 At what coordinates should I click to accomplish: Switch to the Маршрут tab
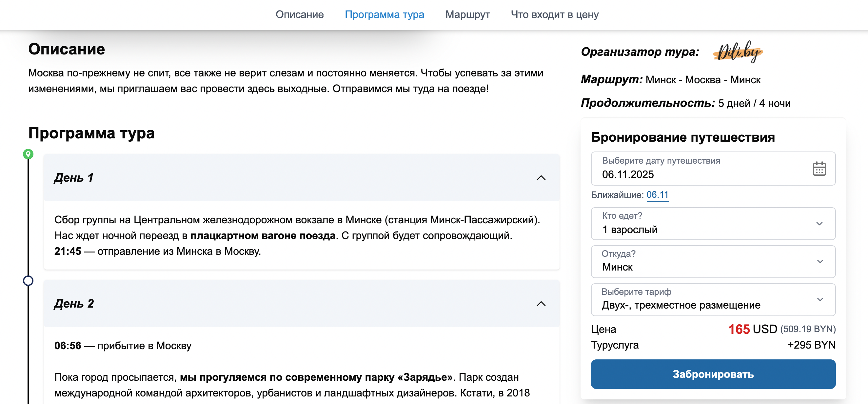tap(468, 15)
